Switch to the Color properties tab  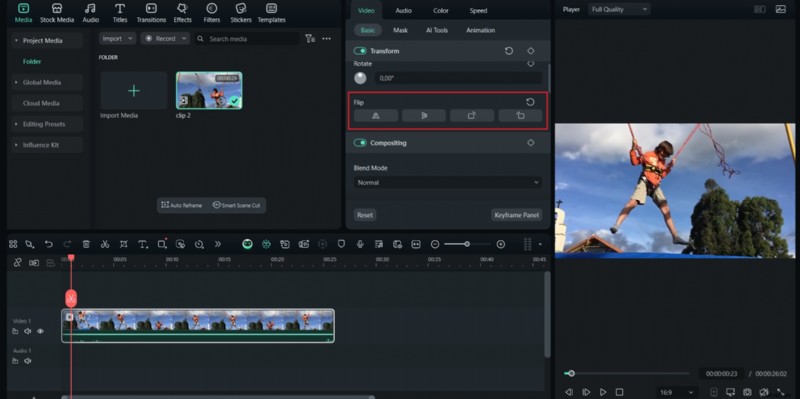coord(441,11)
